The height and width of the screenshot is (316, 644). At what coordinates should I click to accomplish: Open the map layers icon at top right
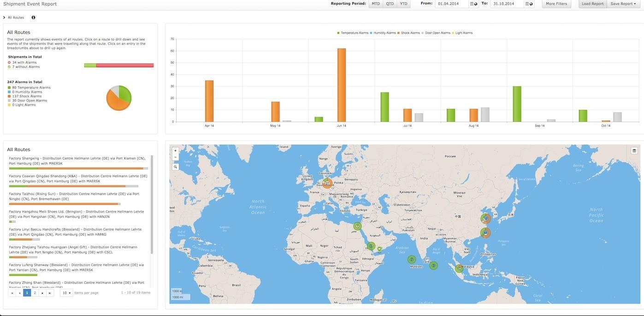pos(634,150)
